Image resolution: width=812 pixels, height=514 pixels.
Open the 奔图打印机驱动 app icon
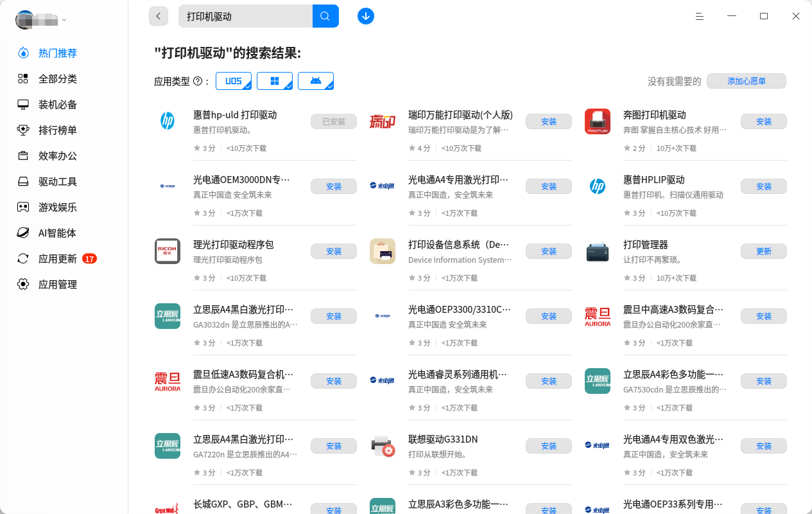598,121
